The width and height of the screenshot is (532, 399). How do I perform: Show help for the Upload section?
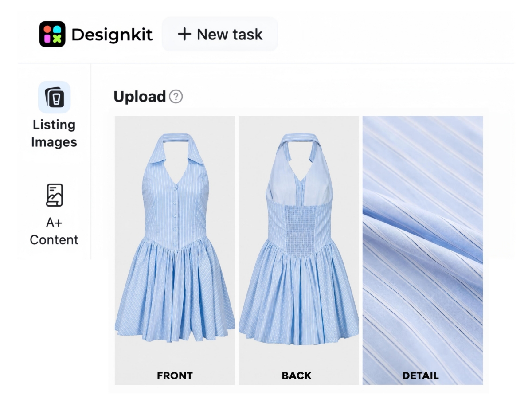(x=176, y=96)
